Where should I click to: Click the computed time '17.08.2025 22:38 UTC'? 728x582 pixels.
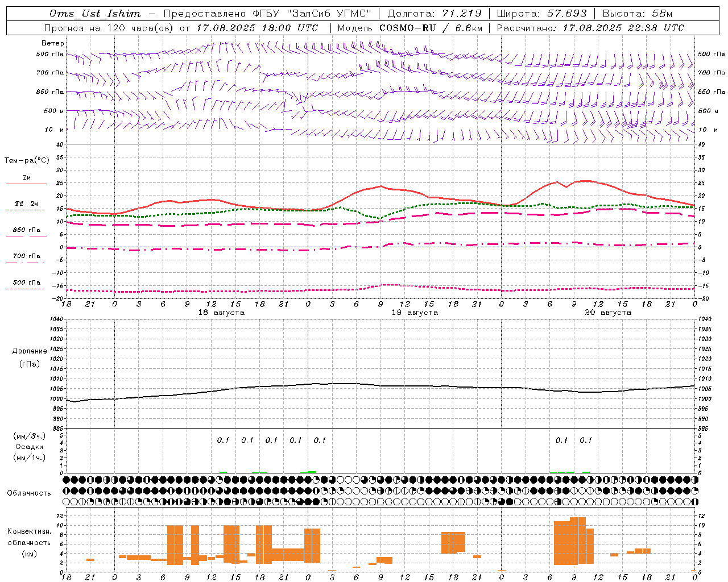click(623, 28)
